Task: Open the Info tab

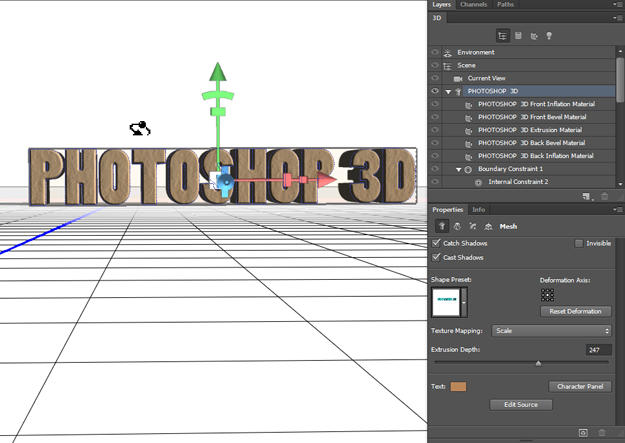Action: (479, 210)
